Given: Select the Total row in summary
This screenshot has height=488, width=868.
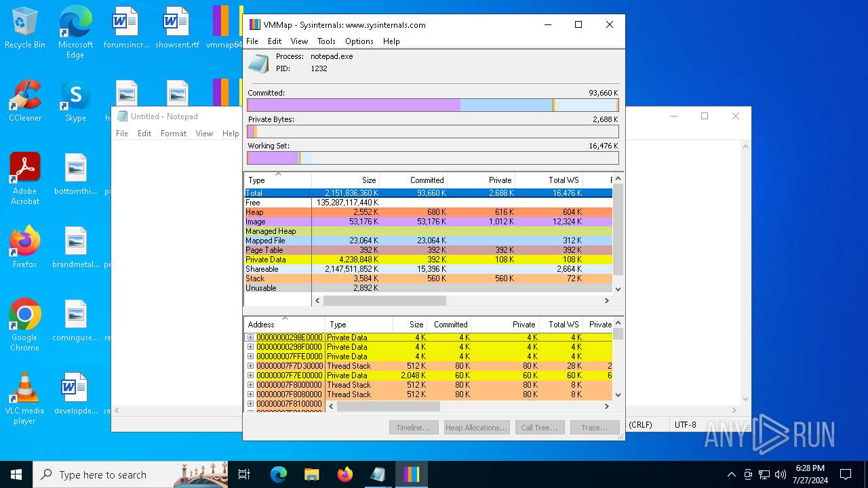Looking at the screenshot, I should (x=429, y=193).
